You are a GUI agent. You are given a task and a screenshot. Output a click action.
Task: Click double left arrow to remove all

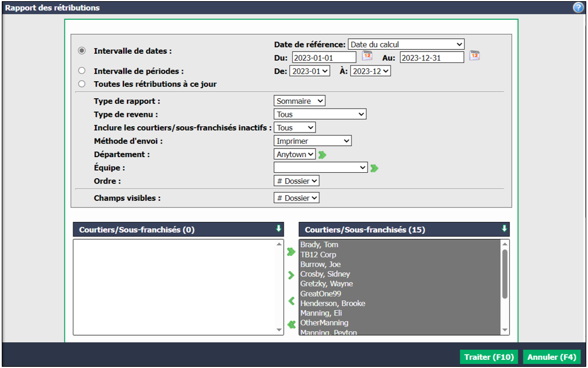pos(292,324)
